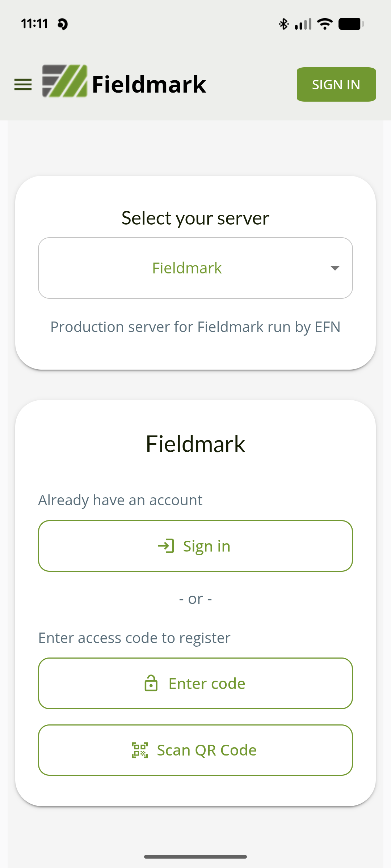
Task: Choose the Scan QR Code button label
Action: click(207, 750)
